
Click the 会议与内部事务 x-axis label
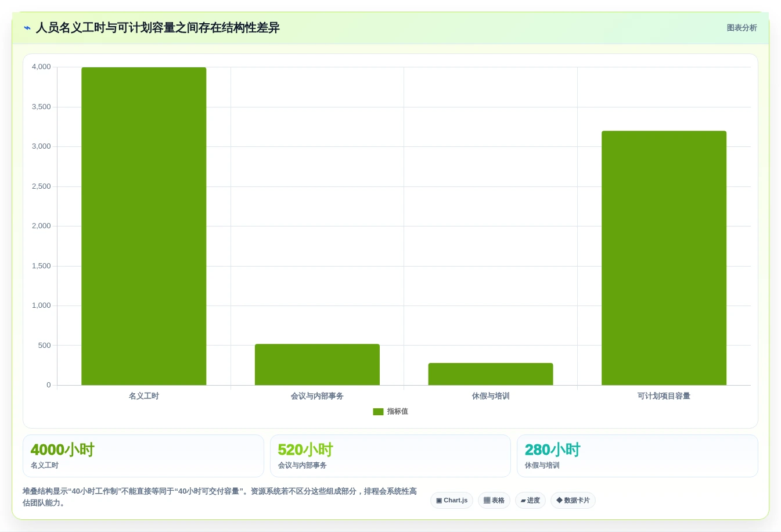tap(317, 396)
